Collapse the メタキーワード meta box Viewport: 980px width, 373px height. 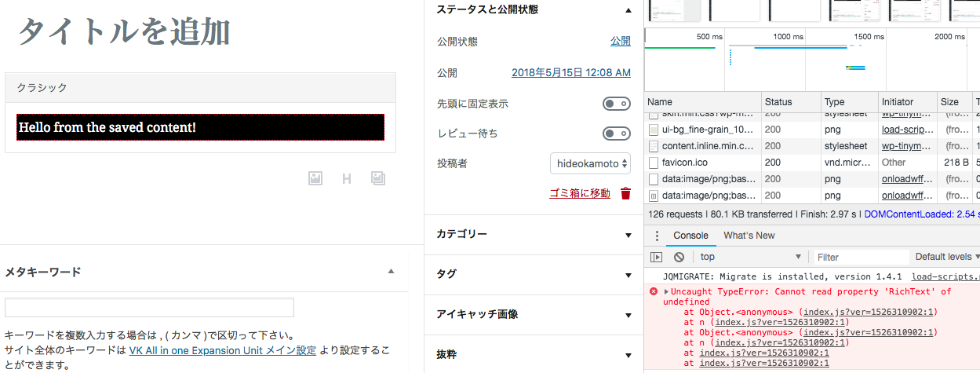click(x=391, y=271)
